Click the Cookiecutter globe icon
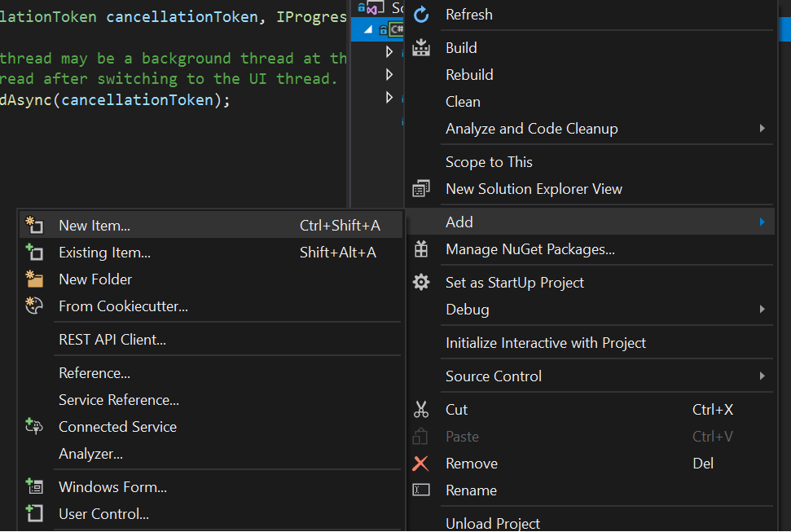 tap(34, 306)
